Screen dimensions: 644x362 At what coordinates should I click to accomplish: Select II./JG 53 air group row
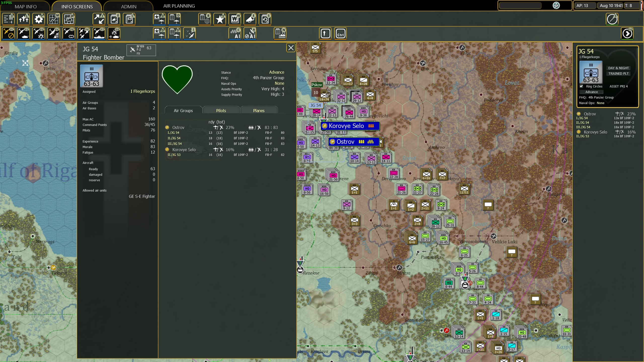[x=226, y=155]
